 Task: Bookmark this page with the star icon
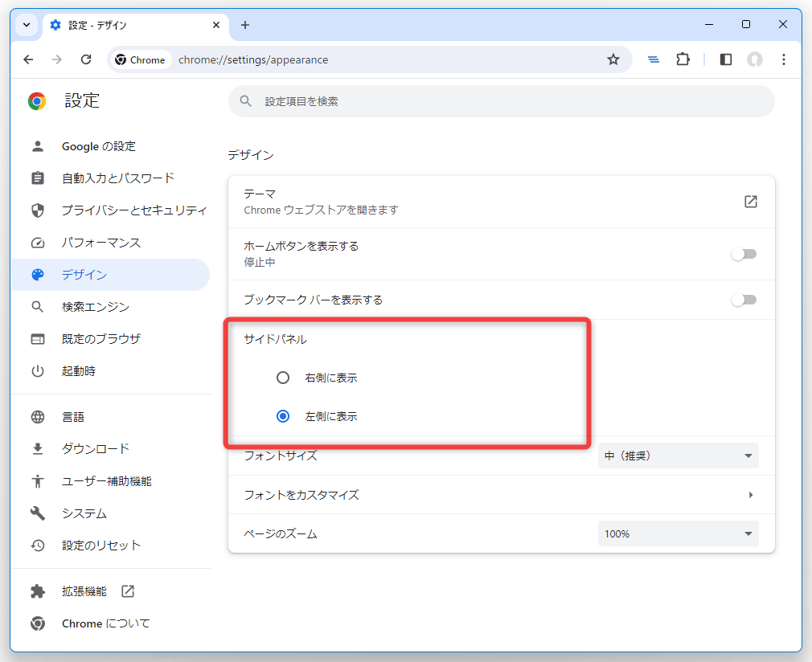[613, 59]
